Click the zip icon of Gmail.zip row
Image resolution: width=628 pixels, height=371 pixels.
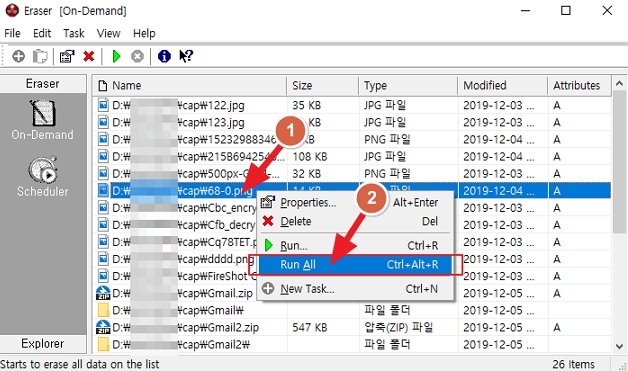pyautogui.click(x=103, y=293)
